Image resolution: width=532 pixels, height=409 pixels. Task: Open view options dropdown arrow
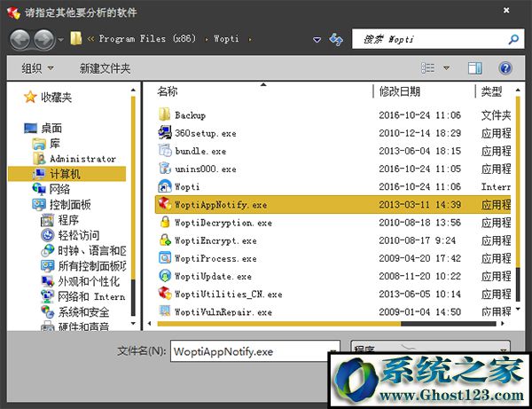tap(447, 68)
